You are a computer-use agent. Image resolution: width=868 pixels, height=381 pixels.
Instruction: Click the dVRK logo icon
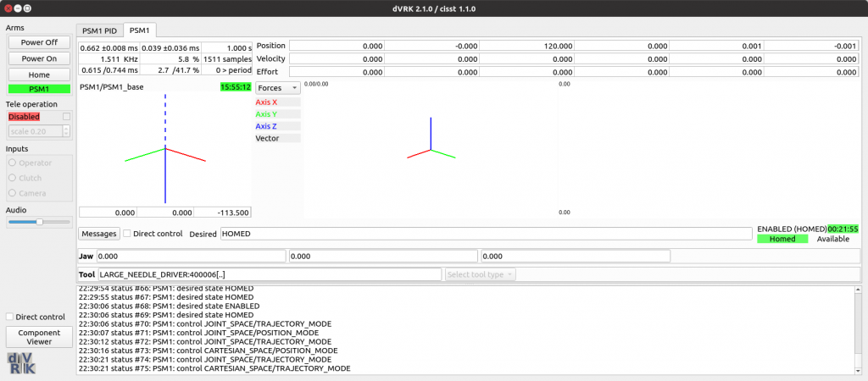pyautogui.click(x=21, y=363)
